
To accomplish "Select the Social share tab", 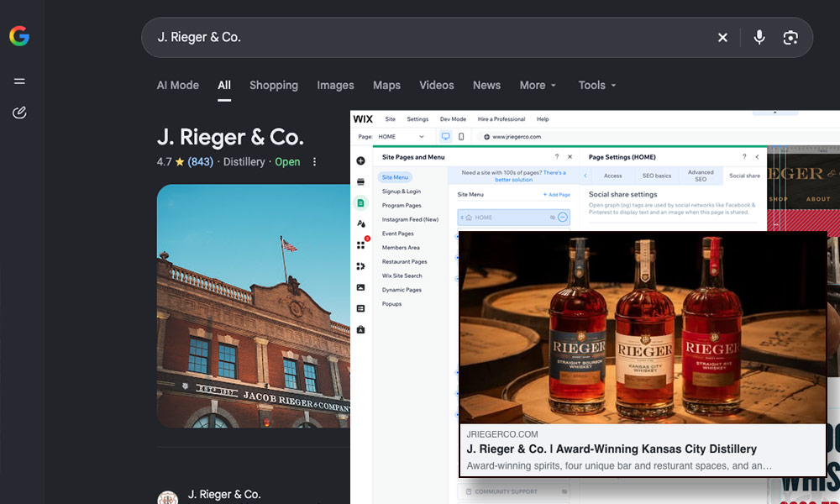I will [744, 176].
